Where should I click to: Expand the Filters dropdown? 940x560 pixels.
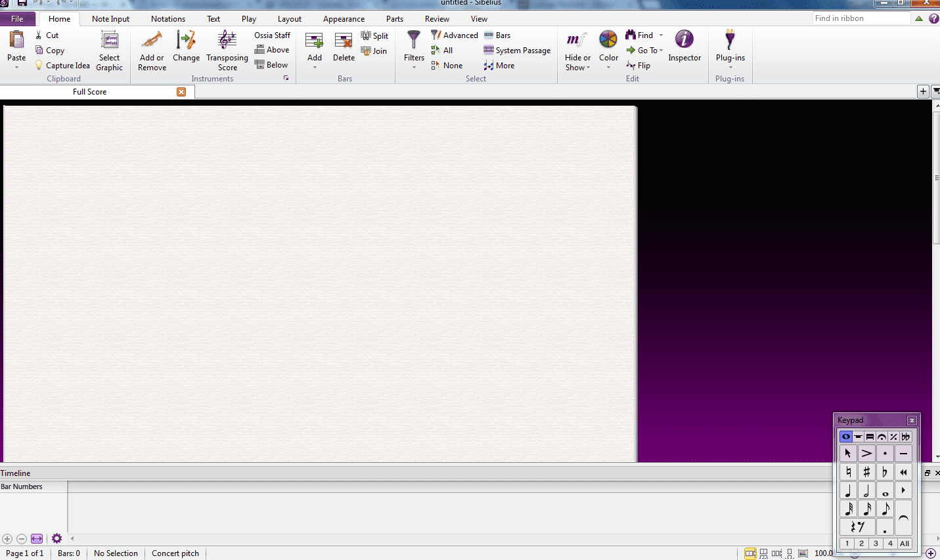pyautogui.click(x=414, y=67)
